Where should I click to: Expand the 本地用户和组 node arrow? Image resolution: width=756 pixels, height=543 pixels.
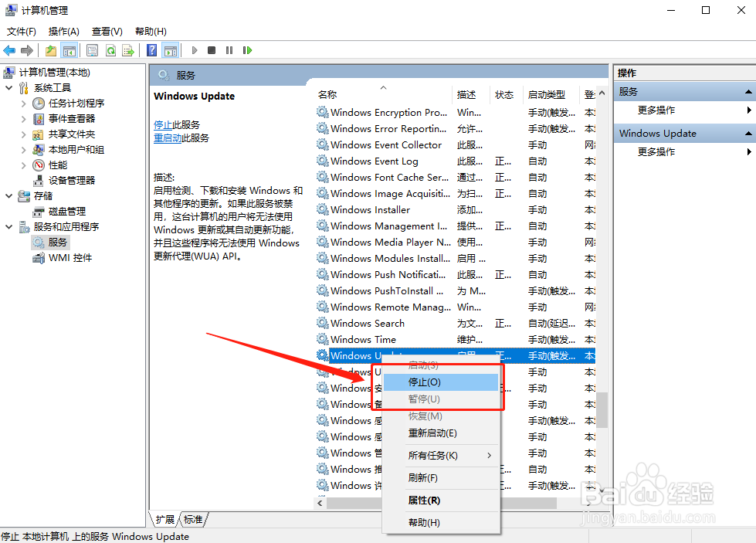(x=24, y=150)
